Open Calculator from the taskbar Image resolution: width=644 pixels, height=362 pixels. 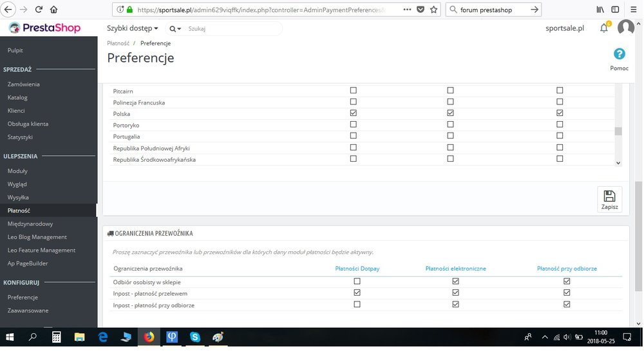click(56, 338)
